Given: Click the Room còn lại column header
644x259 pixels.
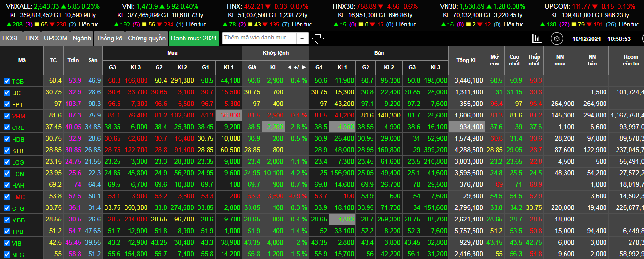Looking at the screenshot, I should [x=626, y=60].
